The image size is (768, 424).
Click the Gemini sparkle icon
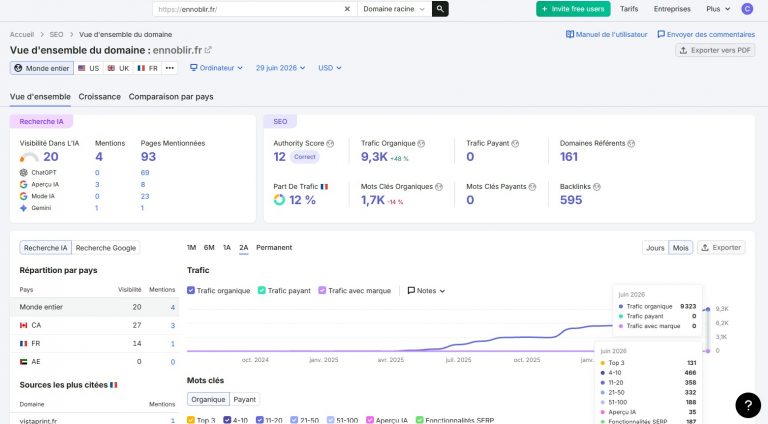tap(24, 208)
